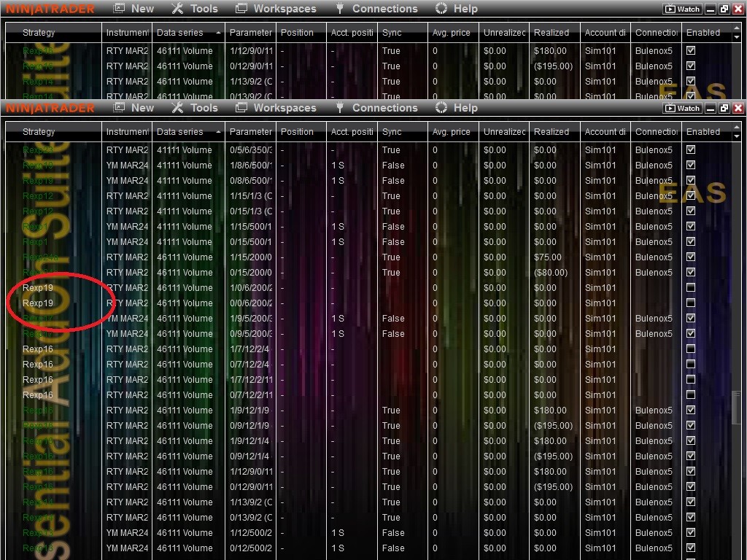Screen dimensions: 747x560
Task: Click Connection column header in front window
Action: coord(656,132)
